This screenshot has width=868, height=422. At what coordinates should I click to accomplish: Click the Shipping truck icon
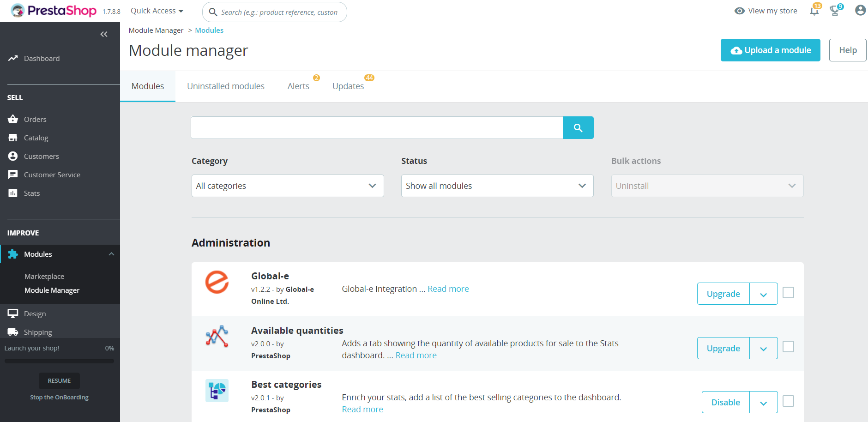(13, 332)
